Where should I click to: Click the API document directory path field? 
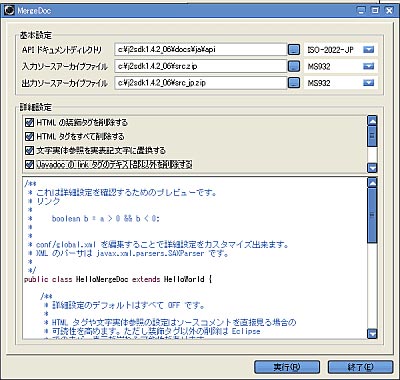pyautogui.click(x=200, y=50)
